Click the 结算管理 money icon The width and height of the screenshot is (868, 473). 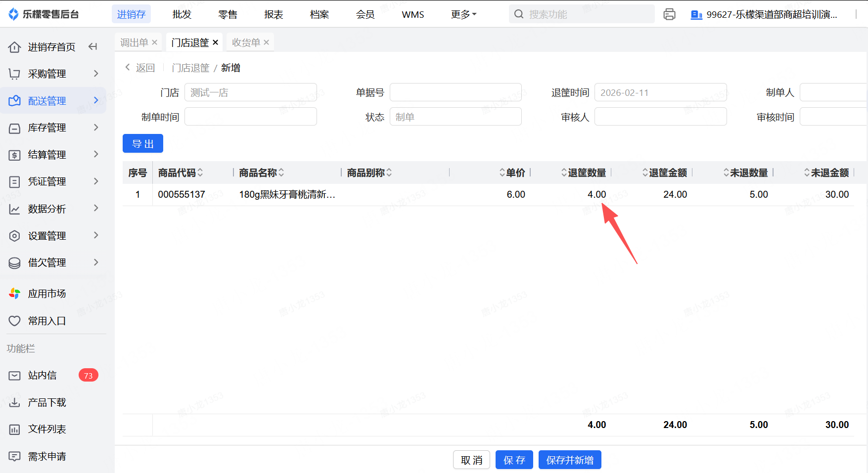click(x=15, y=155)
